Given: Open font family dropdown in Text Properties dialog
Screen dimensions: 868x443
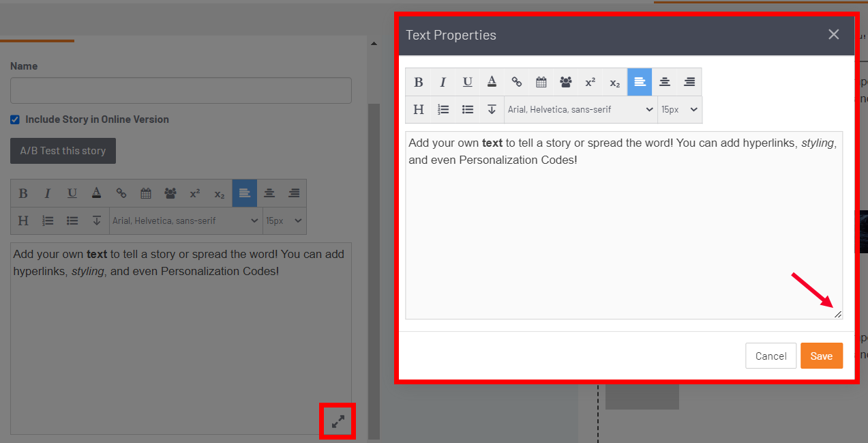Looking at the screenshot, I should (580, 109).
